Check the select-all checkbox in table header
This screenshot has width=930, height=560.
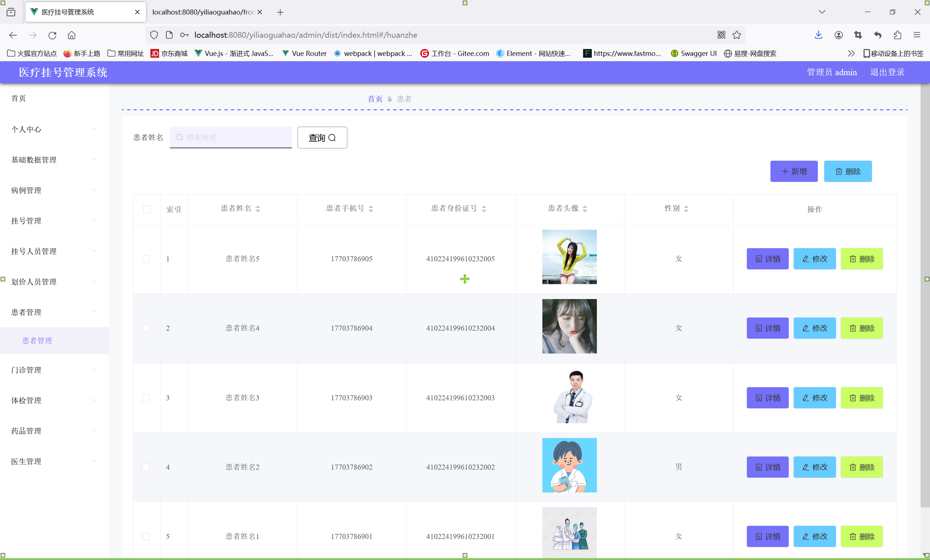pyautogui.click(x=147, y=209)
